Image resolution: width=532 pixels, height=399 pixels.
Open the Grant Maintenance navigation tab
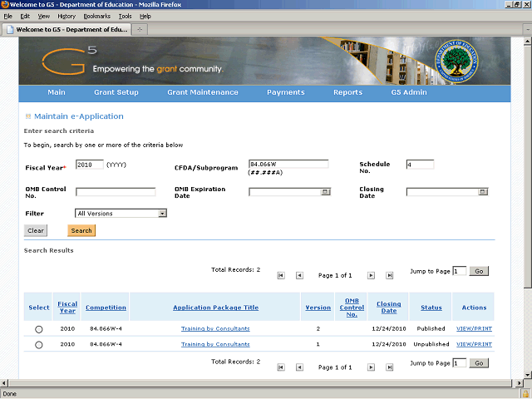(203, 92)
